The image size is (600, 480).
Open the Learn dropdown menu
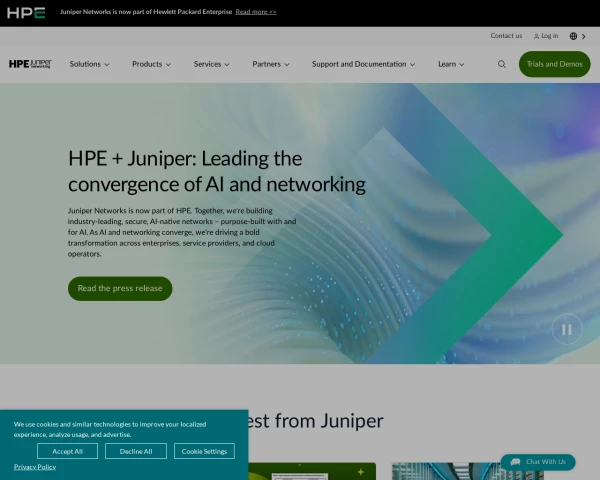451,64
